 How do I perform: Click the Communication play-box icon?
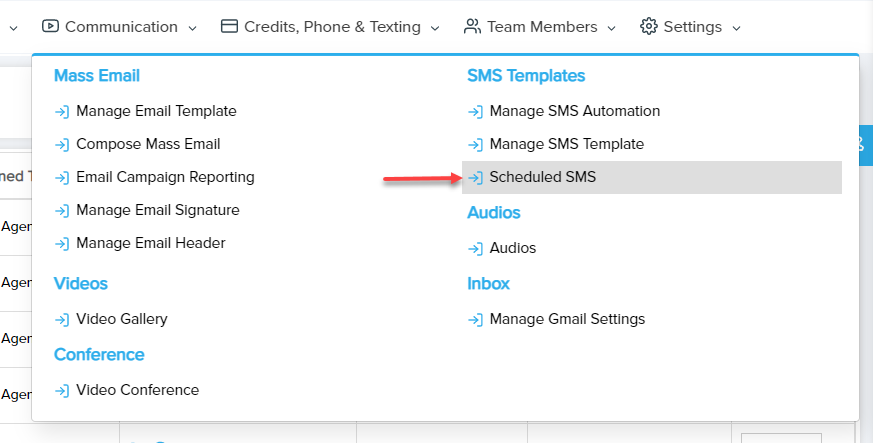point(51,27)
